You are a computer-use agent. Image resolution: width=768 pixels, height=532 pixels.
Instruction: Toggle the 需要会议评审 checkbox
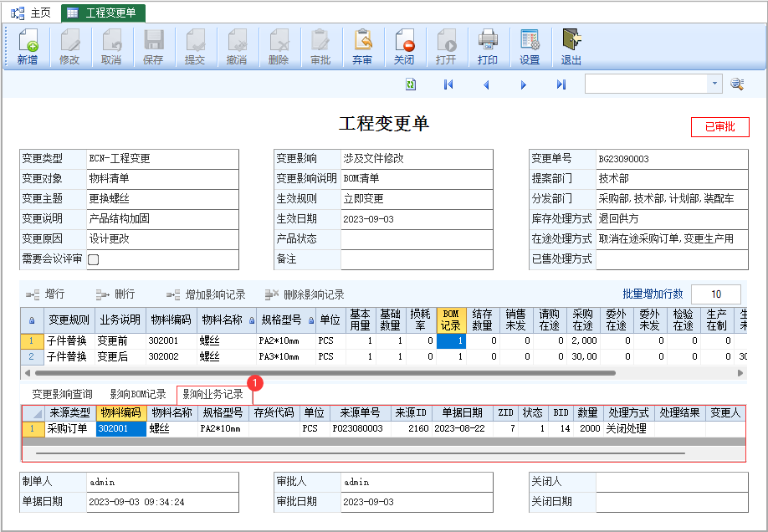[x=93, y=259]
